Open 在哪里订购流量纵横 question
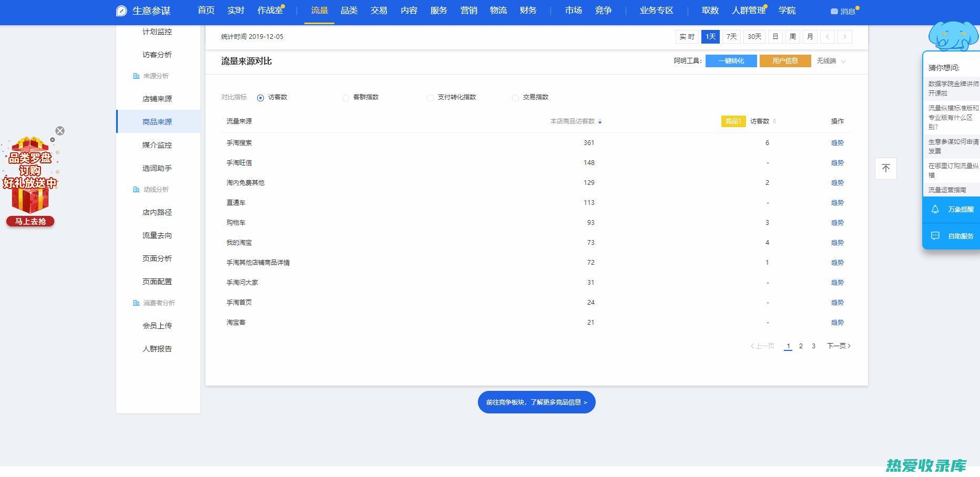Image resolution: width=980 pixels, height=477 pixels. [x=953, y=170]
